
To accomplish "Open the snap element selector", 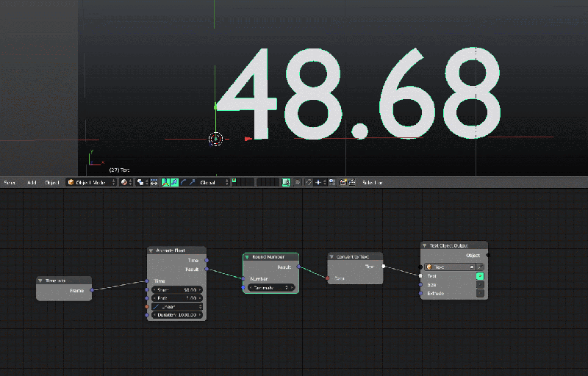I will 320,182.
